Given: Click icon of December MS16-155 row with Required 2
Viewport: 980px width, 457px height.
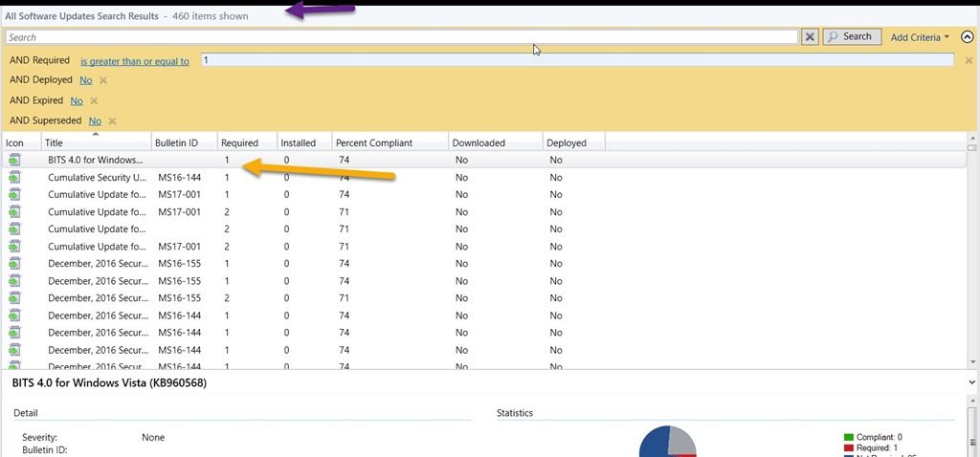Looking at the screenshot, I should 14,297.
